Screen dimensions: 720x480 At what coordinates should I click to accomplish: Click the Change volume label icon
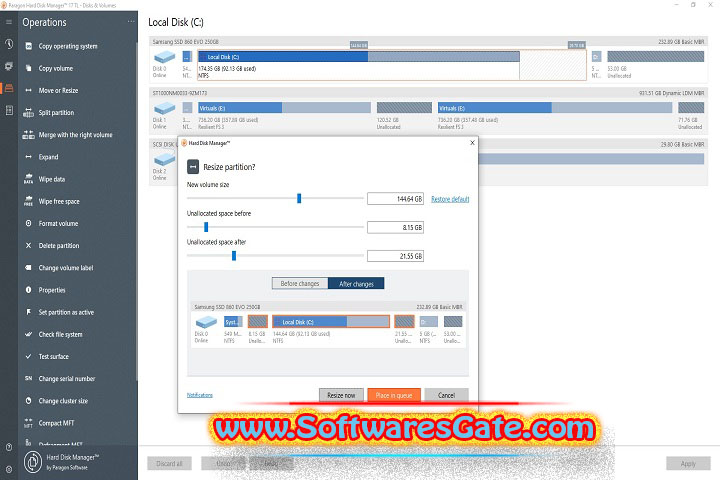(x=28, y=267)
